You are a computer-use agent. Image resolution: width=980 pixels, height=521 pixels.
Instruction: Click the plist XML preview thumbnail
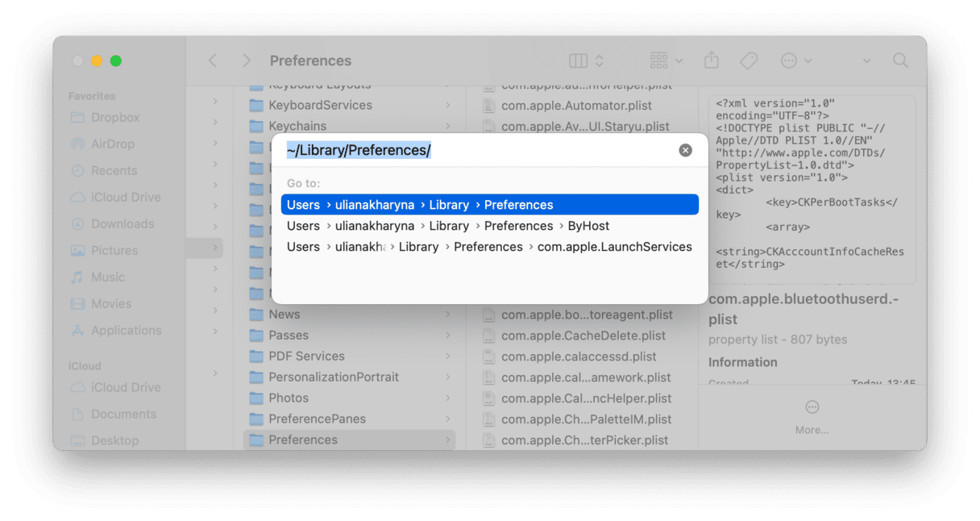(x=812, y=190)
